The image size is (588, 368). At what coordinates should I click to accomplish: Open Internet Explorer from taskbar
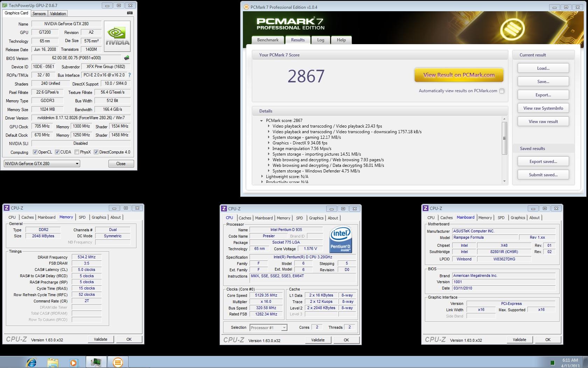31,362
